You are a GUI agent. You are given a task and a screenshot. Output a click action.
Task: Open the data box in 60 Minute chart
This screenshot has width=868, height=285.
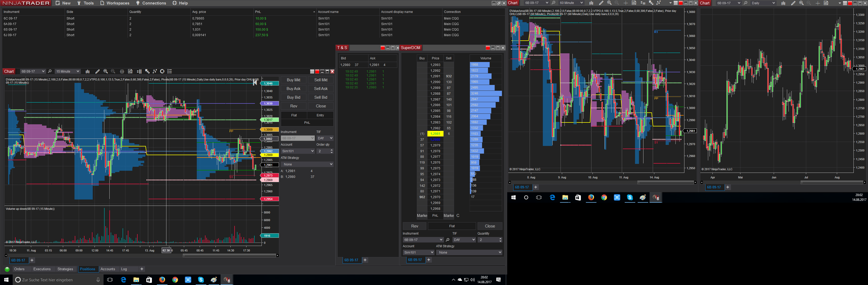(634, 3)
